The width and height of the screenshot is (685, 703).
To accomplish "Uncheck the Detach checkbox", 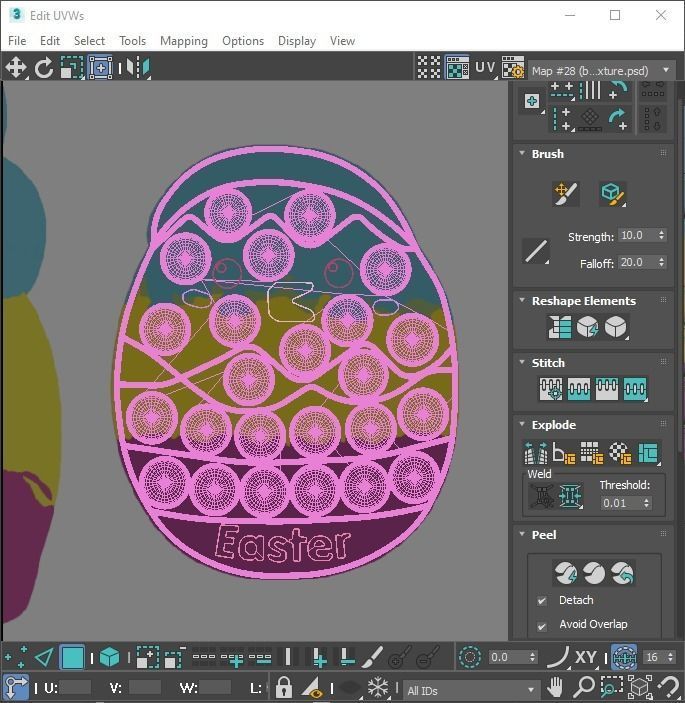I will pyautogui.click(x=542, y=600).
